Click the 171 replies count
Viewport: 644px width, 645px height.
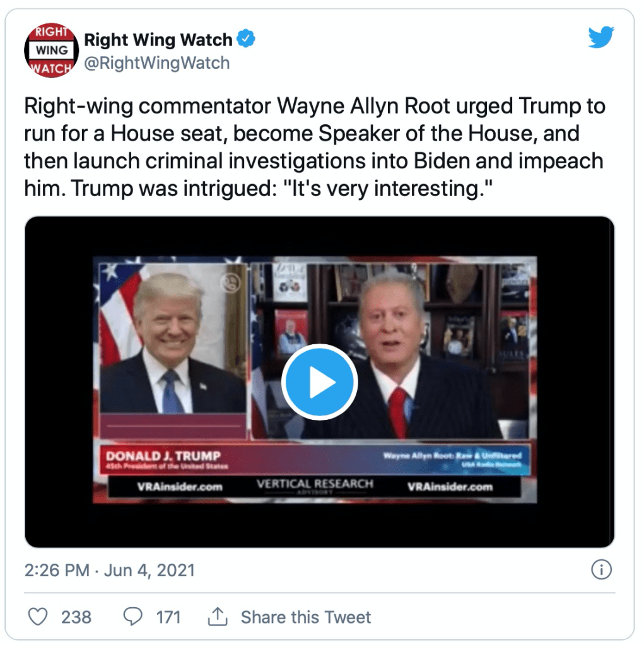coord(168,617)
